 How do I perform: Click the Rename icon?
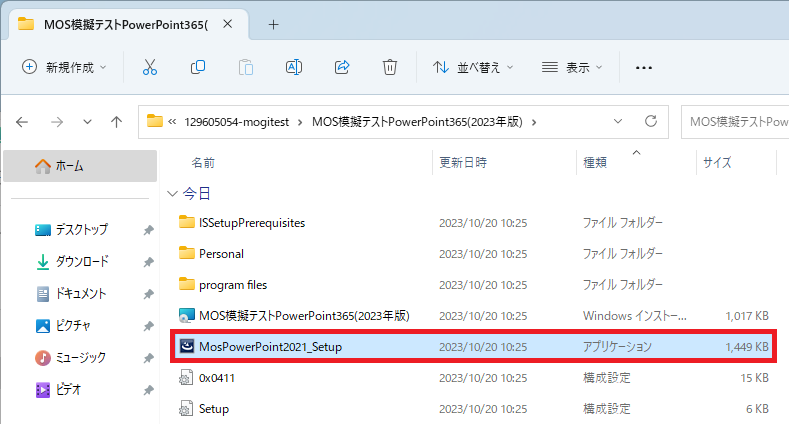pyautogui.click(x=294, y=67)
